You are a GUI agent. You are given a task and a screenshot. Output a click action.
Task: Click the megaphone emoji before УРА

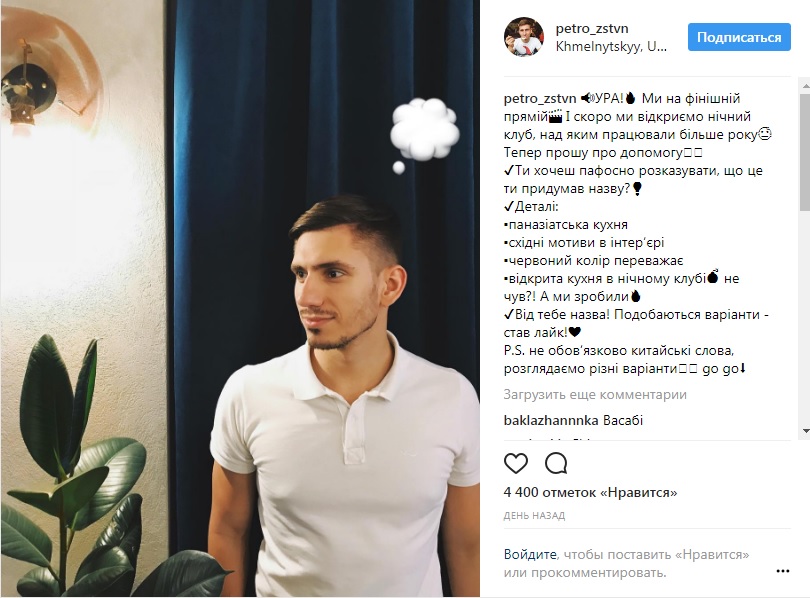[x=587, y=98]
